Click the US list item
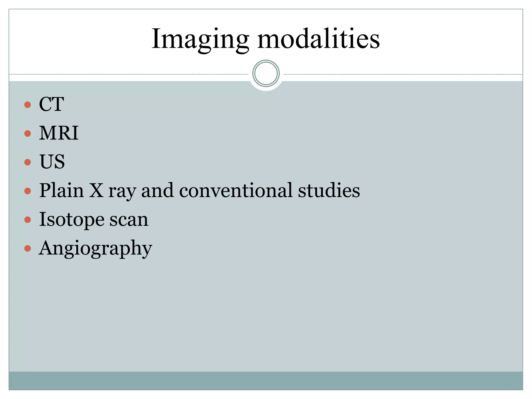Viewport: 532px width, 399px height. point(52,162)
